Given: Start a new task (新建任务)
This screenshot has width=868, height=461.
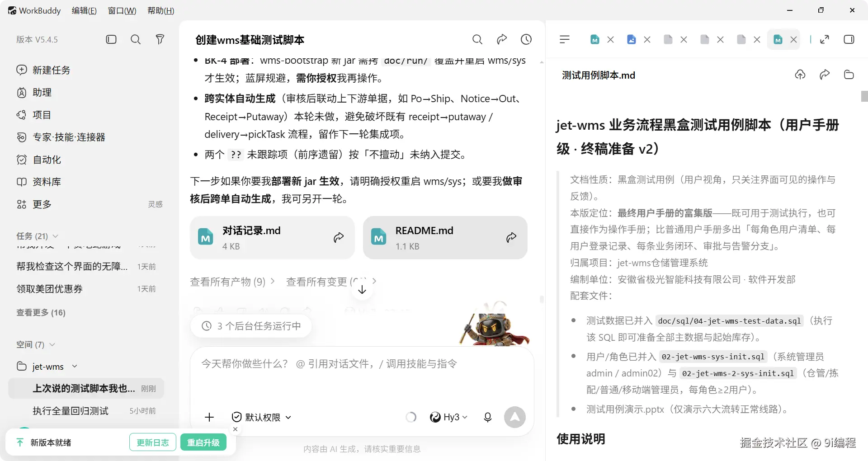Looking at the screenshot, I should tap(43, 70).
